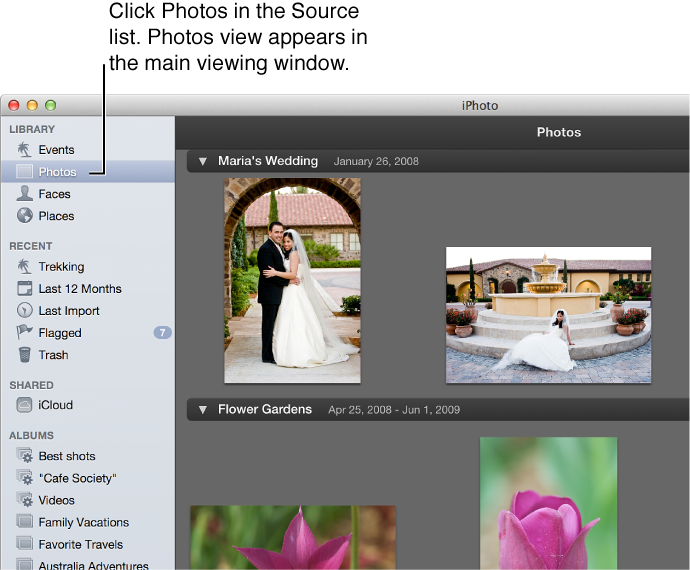Click the Flagged count badge showing 7
The width and height of the screenshot is (690, 570).
pyautogui.click(x=162, y=332)
